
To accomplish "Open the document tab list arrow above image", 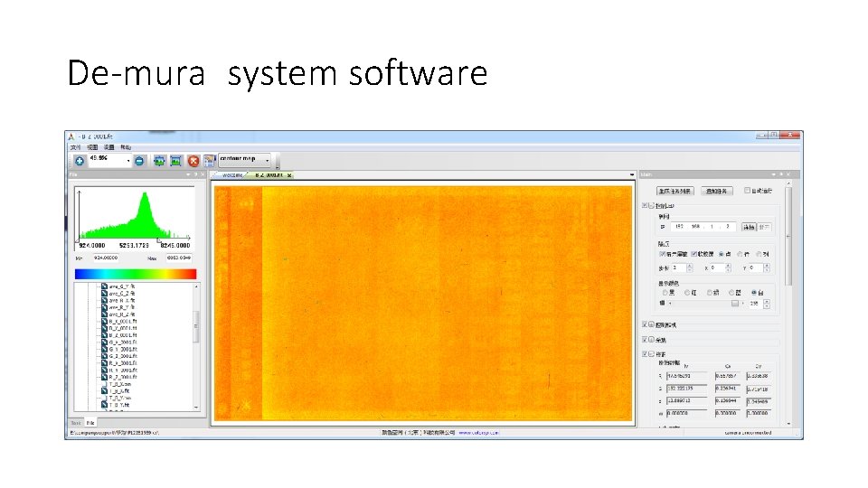I will pos(632,174).
